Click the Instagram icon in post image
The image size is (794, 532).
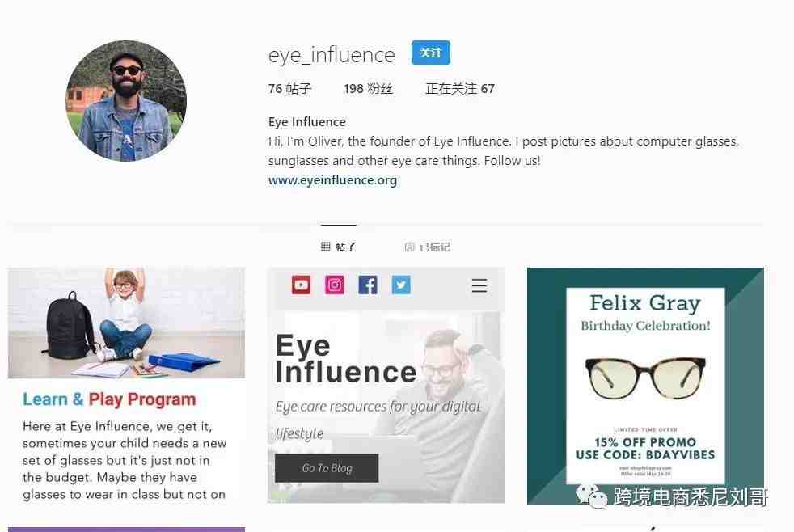tap(334, 285)
